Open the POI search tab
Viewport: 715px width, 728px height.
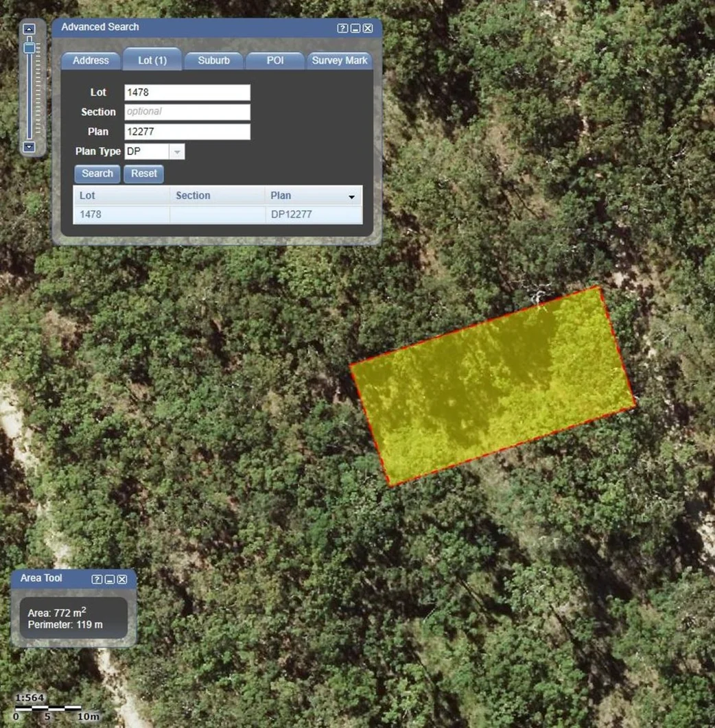(274, 60)
